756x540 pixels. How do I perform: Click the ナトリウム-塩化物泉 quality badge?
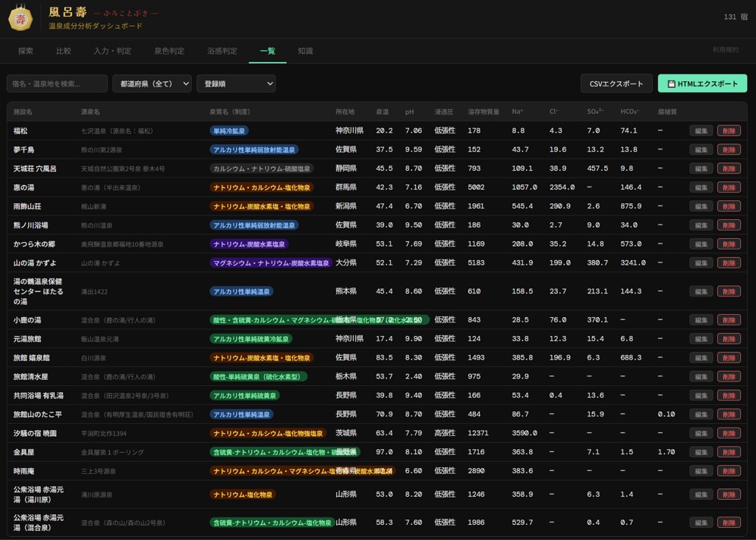click(243, 494)
